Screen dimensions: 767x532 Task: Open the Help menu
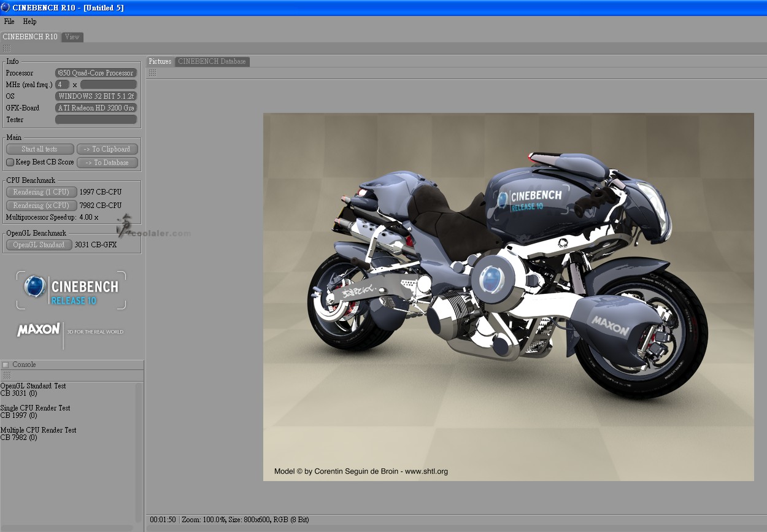click(x=29, y=21)
